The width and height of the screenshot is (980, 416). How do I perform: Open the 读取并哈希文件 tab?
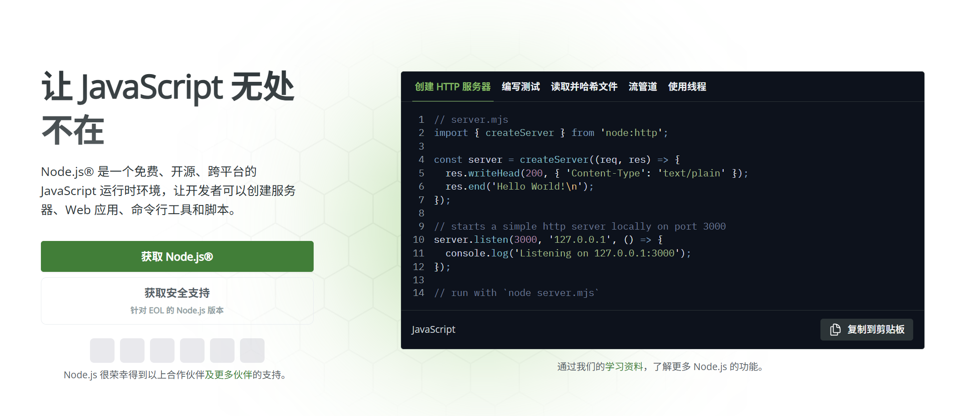pyautogui.click(x=584, y=86)
